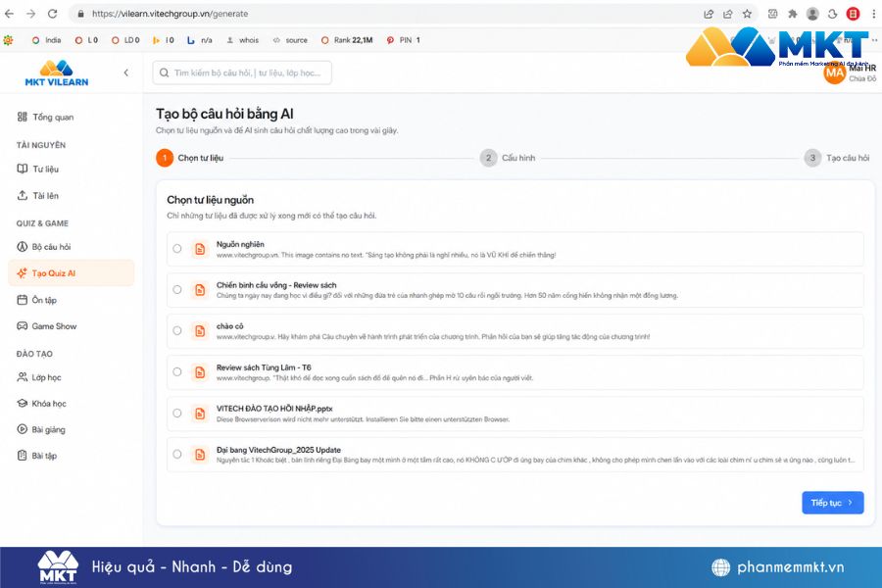Screen dimensions: 882x588
Task: Collapse the sidebar with the chevron icon
Action: click(x=126, y=73)
